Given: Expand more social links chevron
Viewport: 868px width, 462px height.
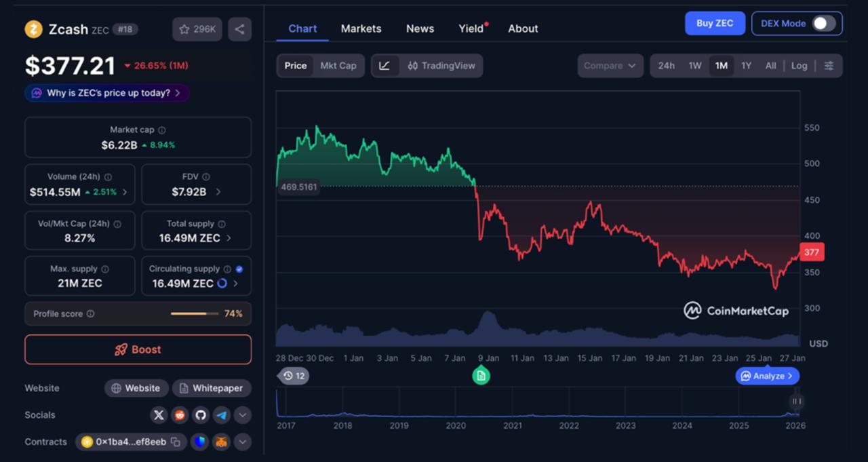Looking at the screenshot, I should tap(242, 415).
